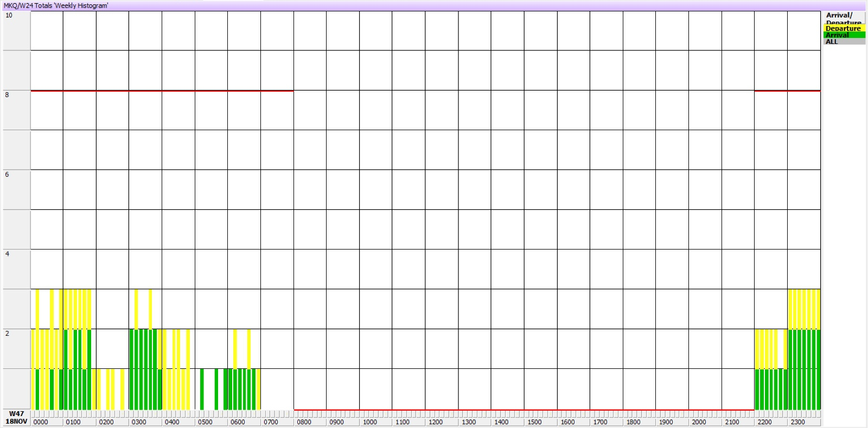Select the 1500 hour time slot

click(x=534, y=422)
